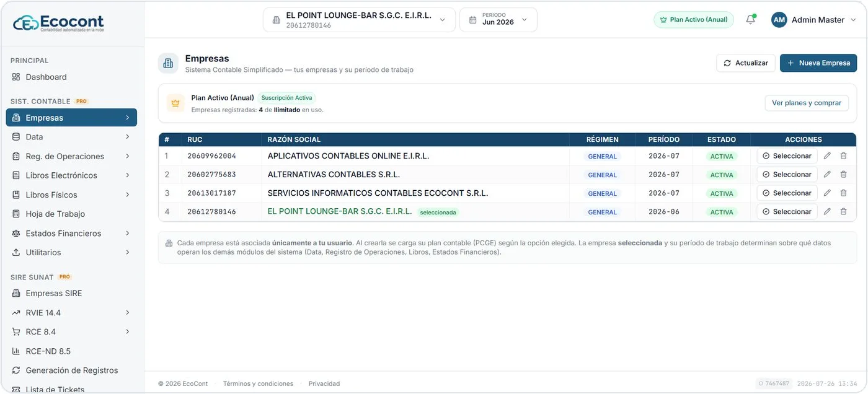This screenshot has width=868, height=394.
Task: Open Términos y condiciones link
Action: tap(258, 384)
